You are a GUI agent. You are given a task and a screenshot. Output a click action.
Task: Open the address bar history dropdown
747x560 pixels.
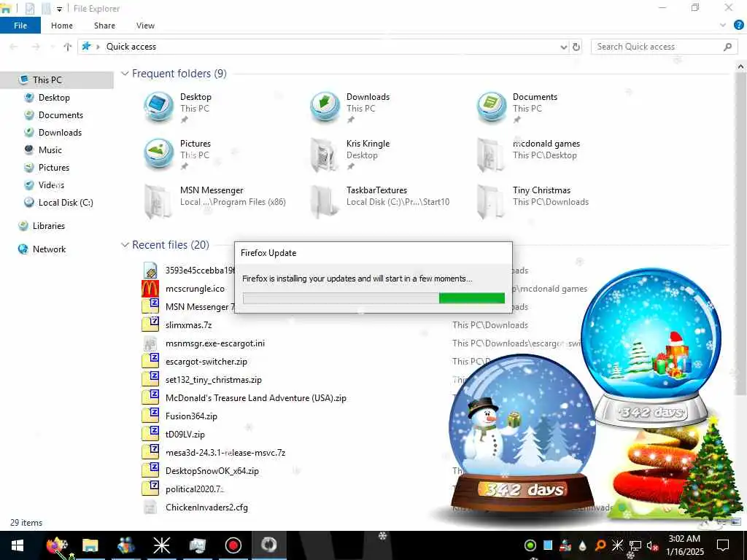(564, 47)
